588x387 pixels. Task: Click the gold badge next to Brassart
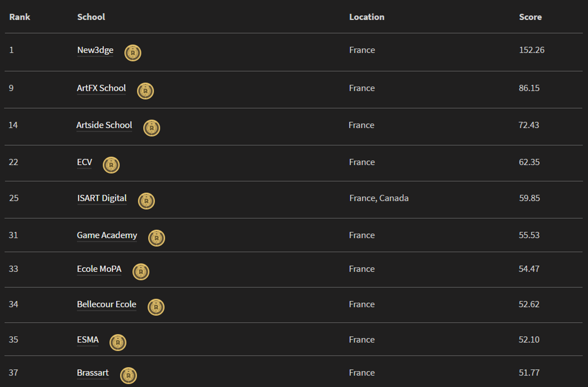pos(128,376)
